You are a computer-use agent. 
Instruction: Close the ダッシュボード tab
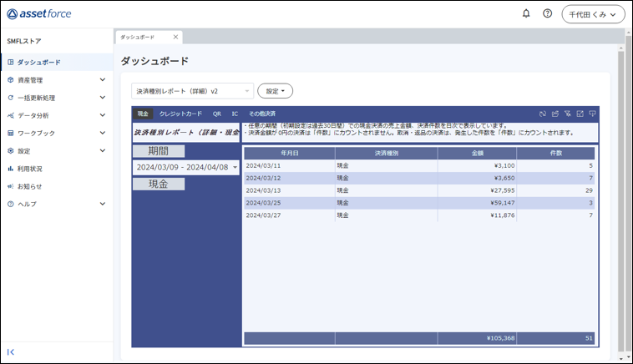pyautogui.click(x=175, y=37)
